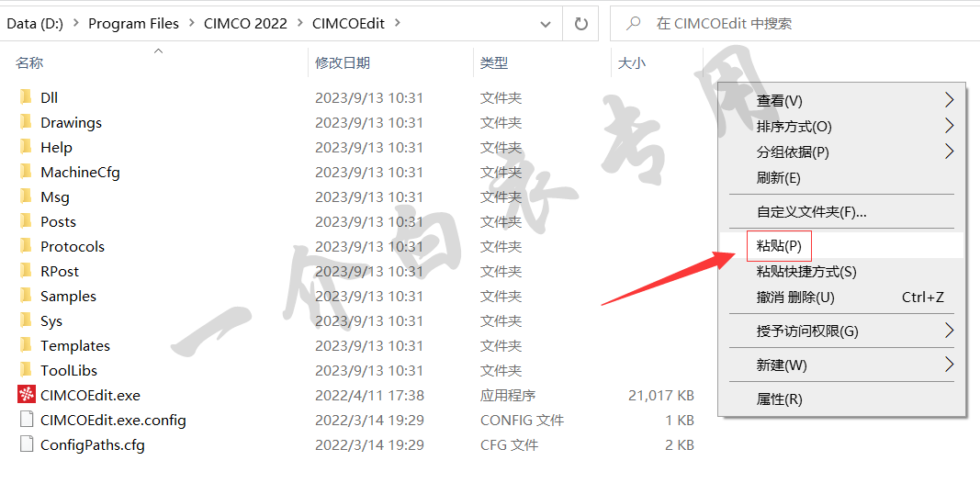
Task: Choose 粘贴快捷方式(S) in the menu
Action: [x=840, y=272]
